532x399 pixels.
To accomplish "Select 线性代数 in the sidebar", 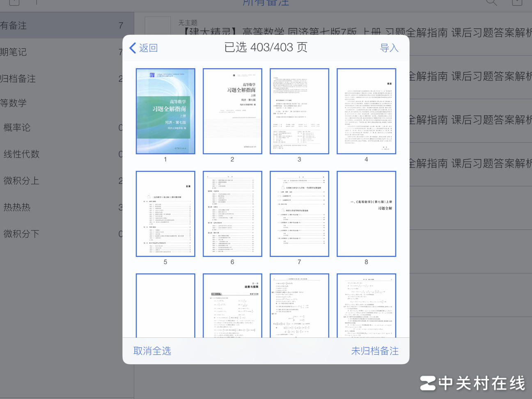I will (22, 154).
